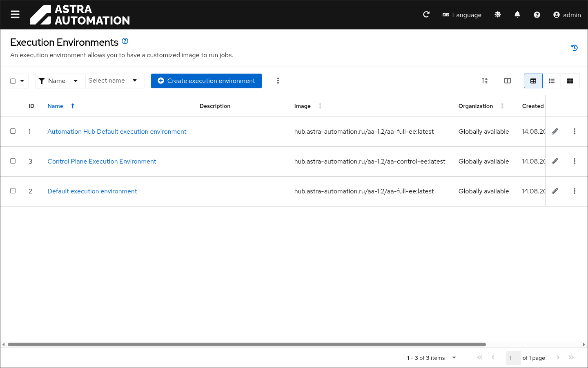Viewport: 588px width, 368px height.
Task: Open the hamburger navigation menu
Action: point(15,15)
